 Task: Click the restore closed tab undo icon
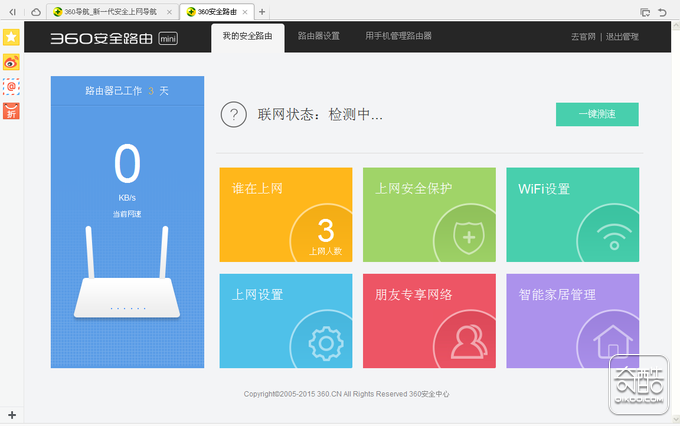(x=662, y=12)
